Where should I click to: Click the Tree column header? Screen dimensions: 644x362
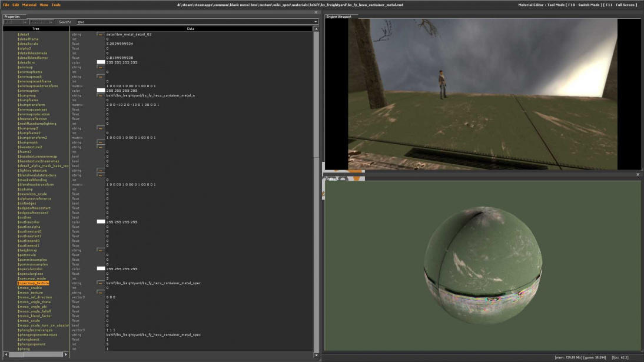(36, 29)
